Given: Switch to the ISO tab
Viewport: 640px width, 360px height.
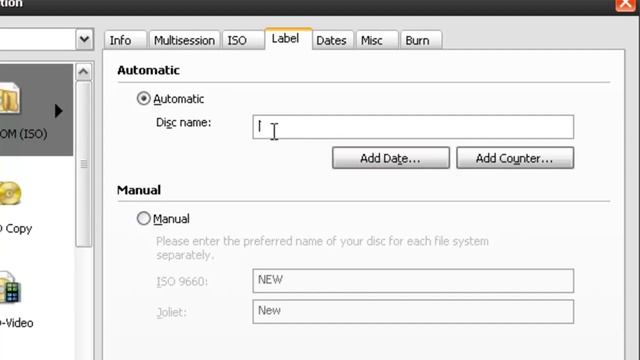Looking at the screenshot, I should pos(243,40).
